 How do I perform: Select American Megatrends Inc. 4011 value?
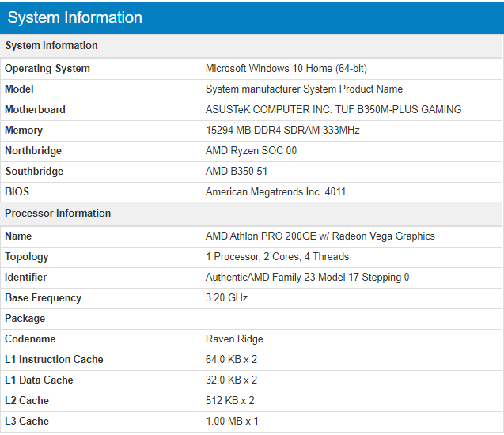(275, 192)
